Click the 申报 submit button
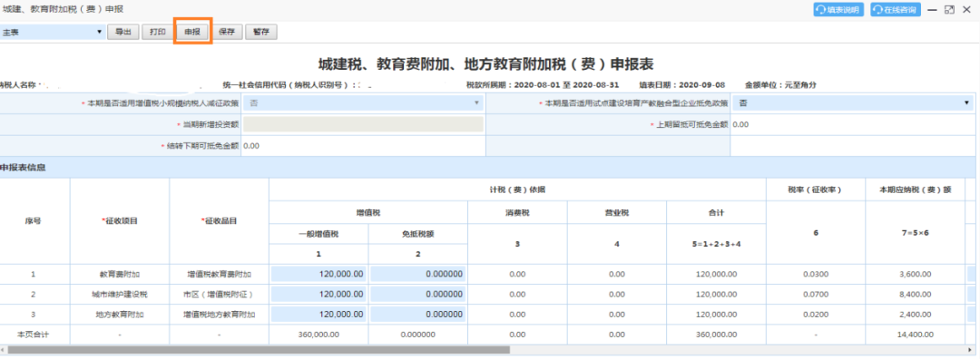Viewport: 980px width, 359px height. click(192, 32)
